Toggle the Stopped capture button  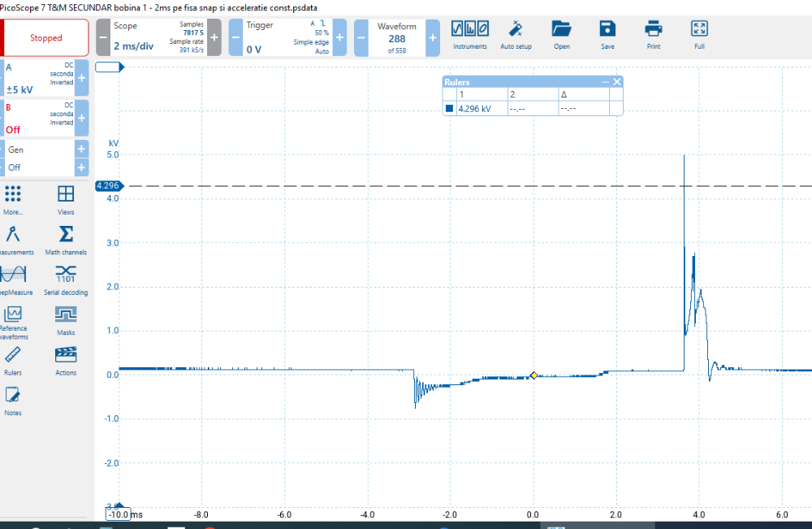pos(46,37)
